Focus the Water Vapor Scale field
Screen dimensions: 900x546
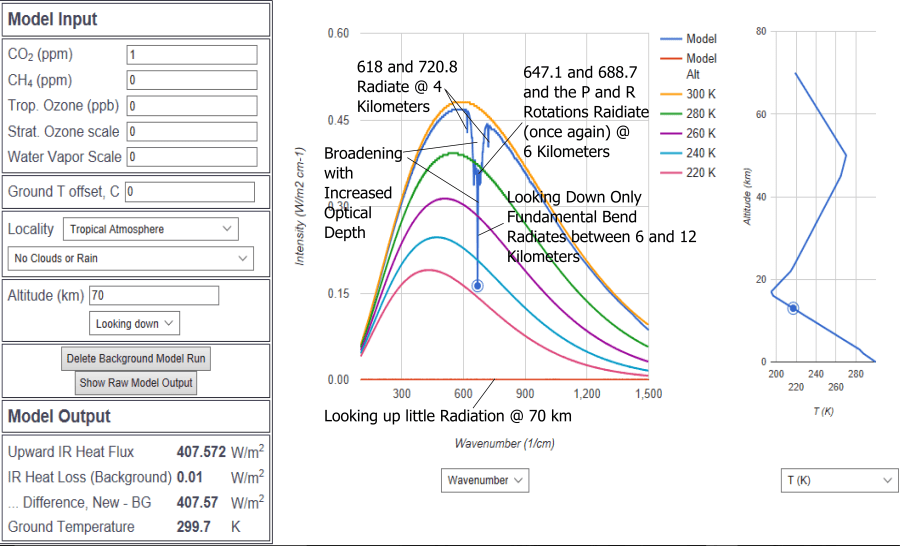click(x=192, y=157)
